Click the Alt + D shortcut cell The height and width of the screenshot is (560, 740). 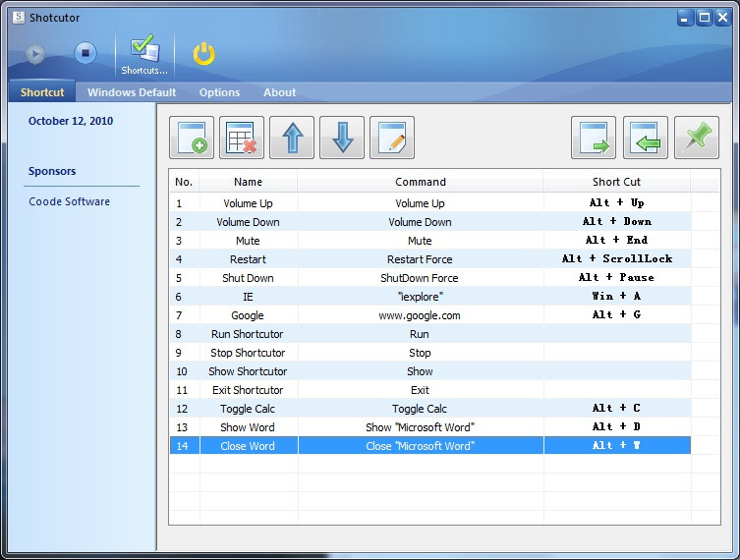click(617, 427)
